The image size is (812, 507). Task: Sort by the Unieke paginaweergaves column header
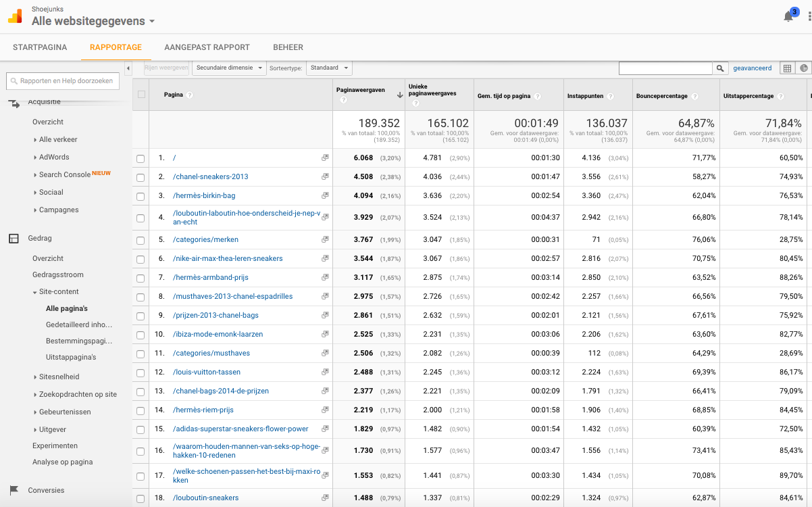coord(432,90)
